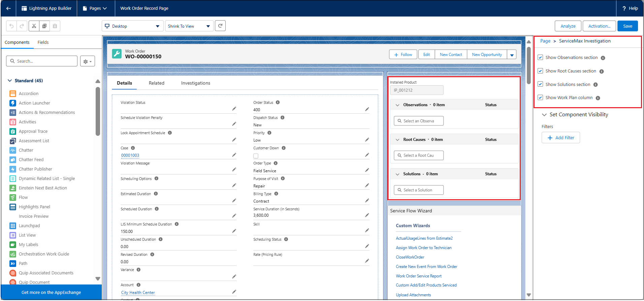The width and height of the screenshot is (644, 301).
Task: Select the Highlights Panel component icon
Action: point(13,207)
